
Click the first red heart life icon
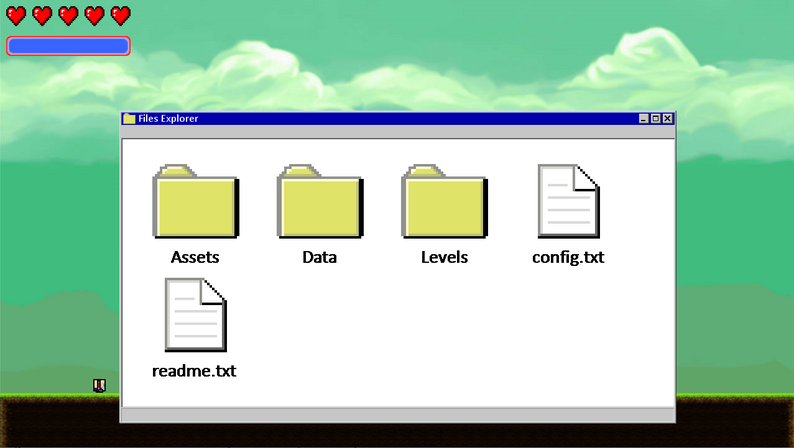[16, 16]
